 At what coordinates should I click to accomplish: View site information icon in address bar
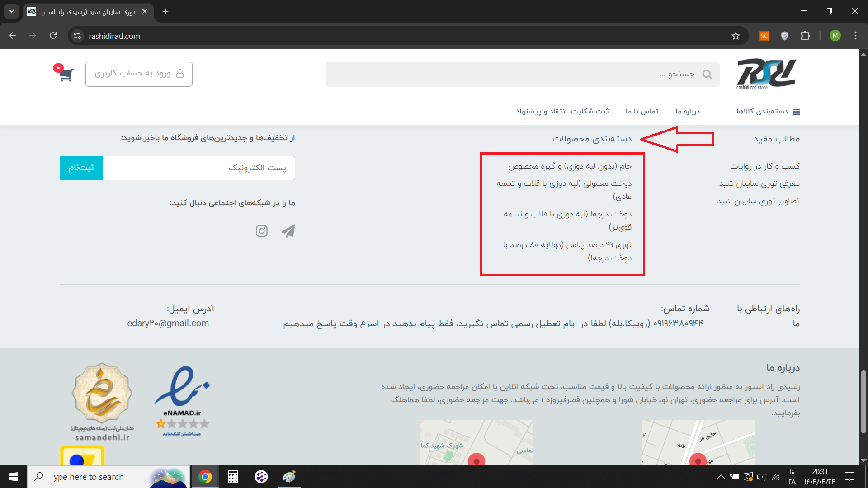pyautogui.click(x=77, y=36)
